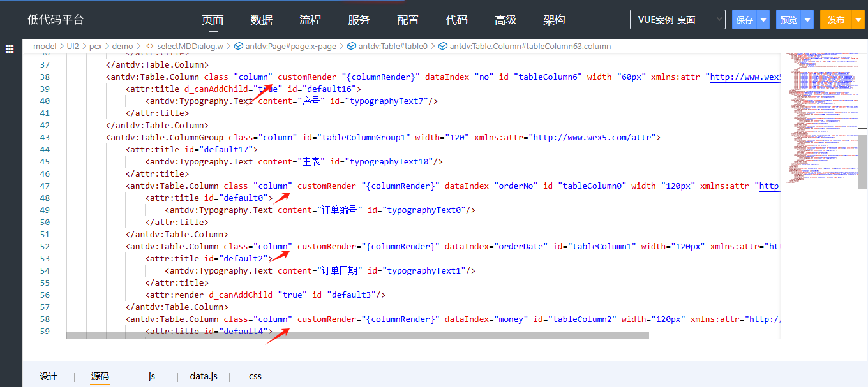Select the antdv:Page#page.x-page breadcrumb

290,46
